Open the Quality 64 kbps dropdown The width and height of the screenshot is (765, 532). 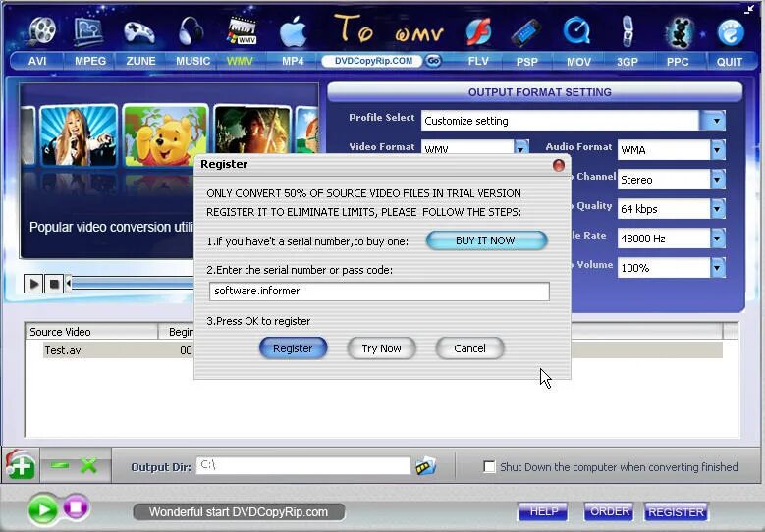tap(717, 209)
